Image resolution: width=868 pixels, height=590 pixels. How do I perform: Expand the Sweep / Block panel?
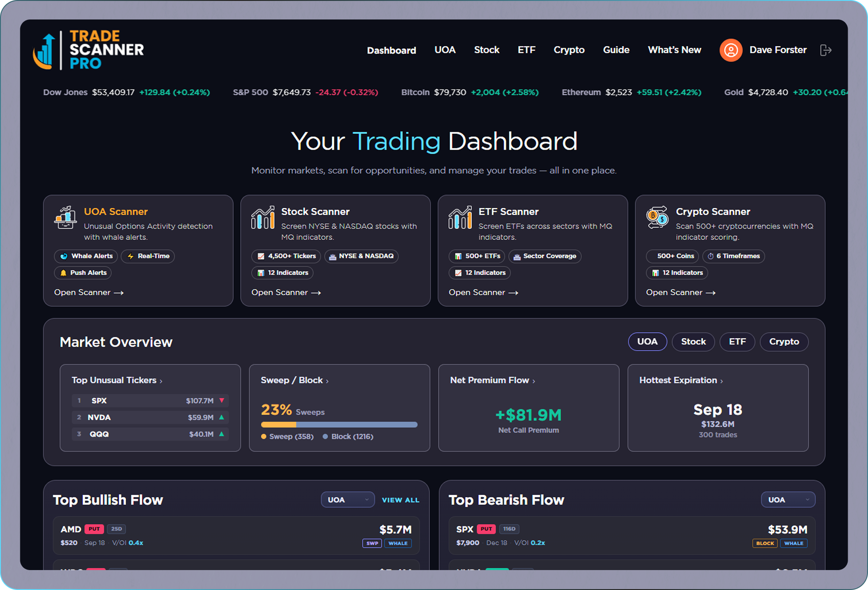[x=294, y=380]
